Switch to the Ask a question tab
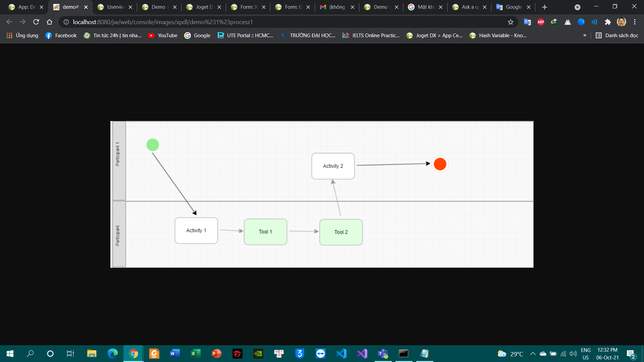 coord(469,7)
